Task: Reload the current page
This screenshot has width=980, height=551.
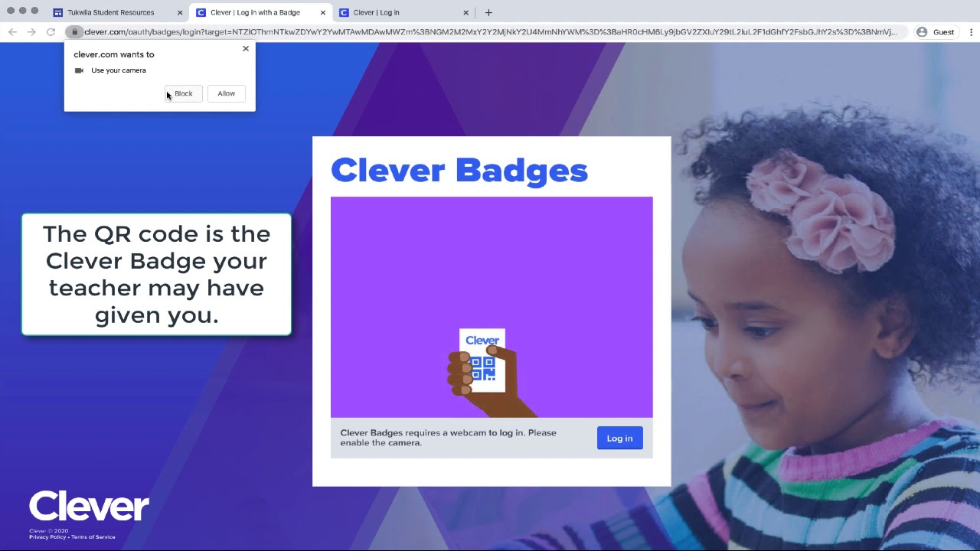Action: [51, 32]
